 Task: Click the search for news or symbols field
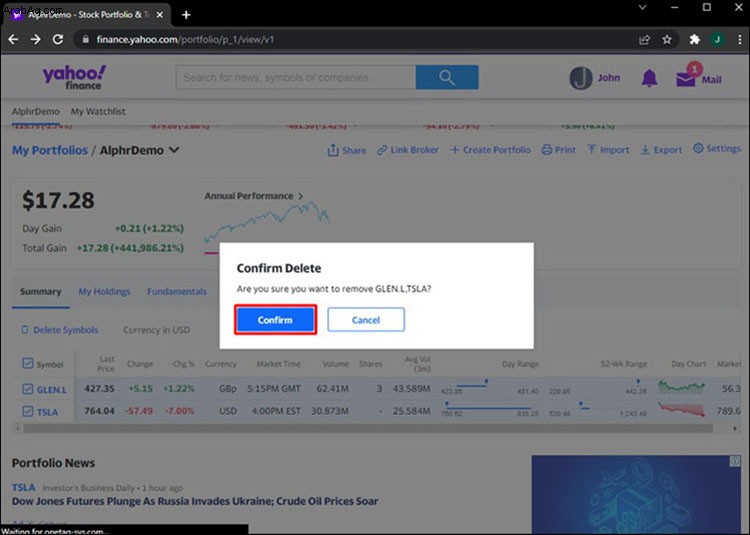(296, 77)
